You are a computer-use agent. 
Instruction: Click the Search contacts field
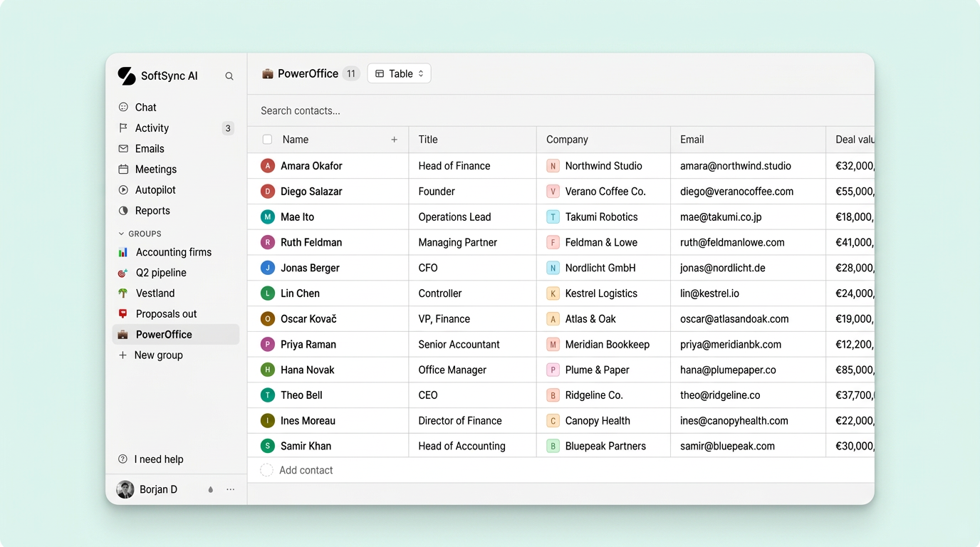tap(561, 110)
